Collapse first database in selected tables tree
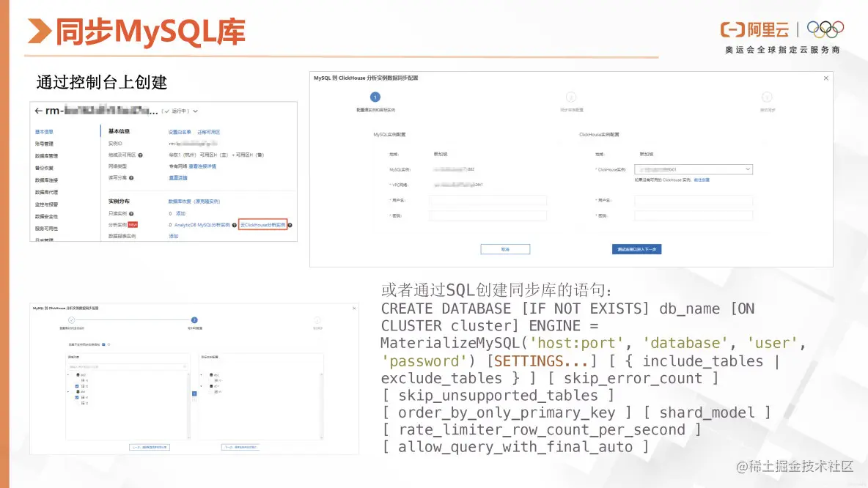 (202, 375)
